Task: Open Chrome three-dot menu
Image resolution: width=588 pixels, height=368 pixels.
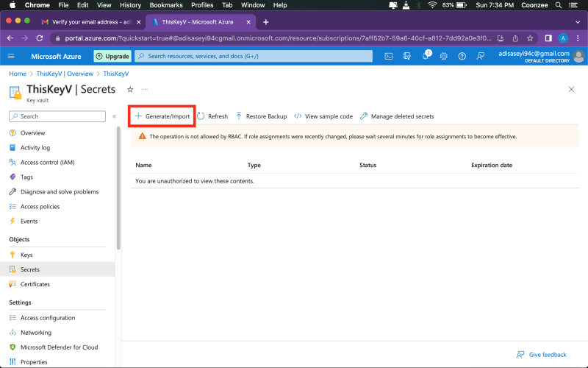Action: (x=578, y=38)
